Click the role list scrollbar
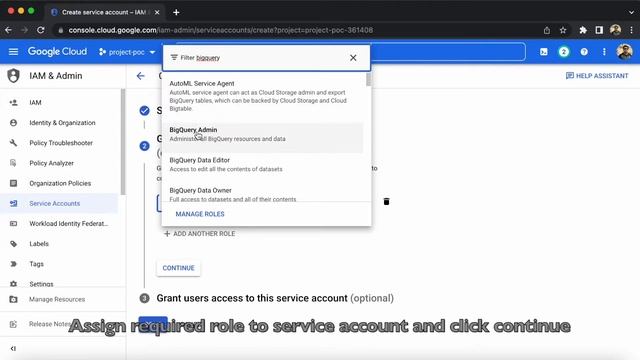Viewport: 640px width, 360px height. click(x=369, y=80)
